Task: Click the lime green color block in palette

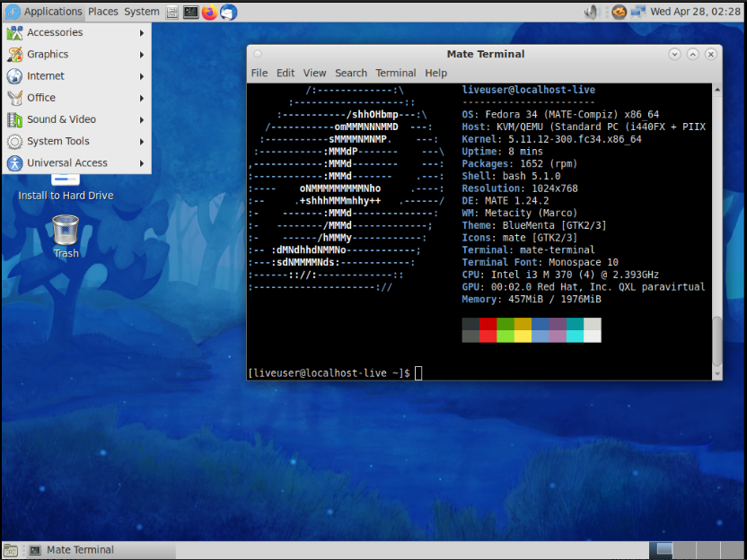Action: pos(505,337)
